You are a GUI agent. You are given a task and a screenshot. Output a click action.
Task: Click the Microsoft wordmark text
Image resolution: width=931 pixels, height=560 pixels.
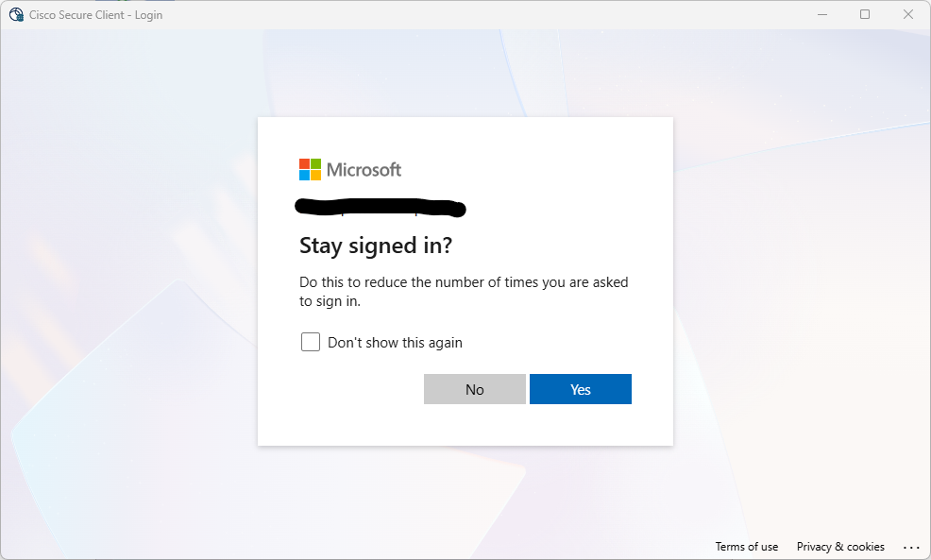click(x=364, y=170)
